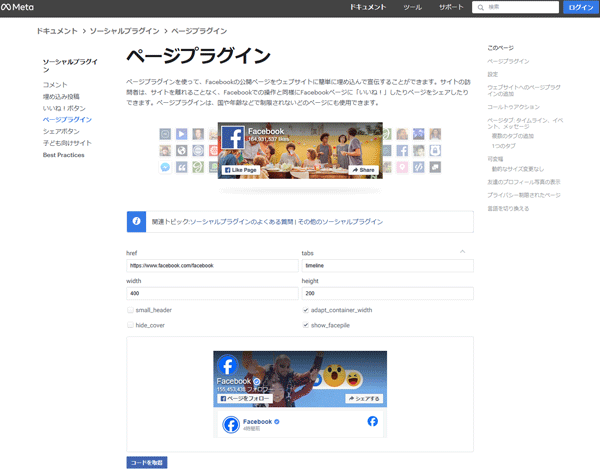Click the blue info icon beside 関連トピック
This screenshot has width=600, height=474.
coord(135,221)
